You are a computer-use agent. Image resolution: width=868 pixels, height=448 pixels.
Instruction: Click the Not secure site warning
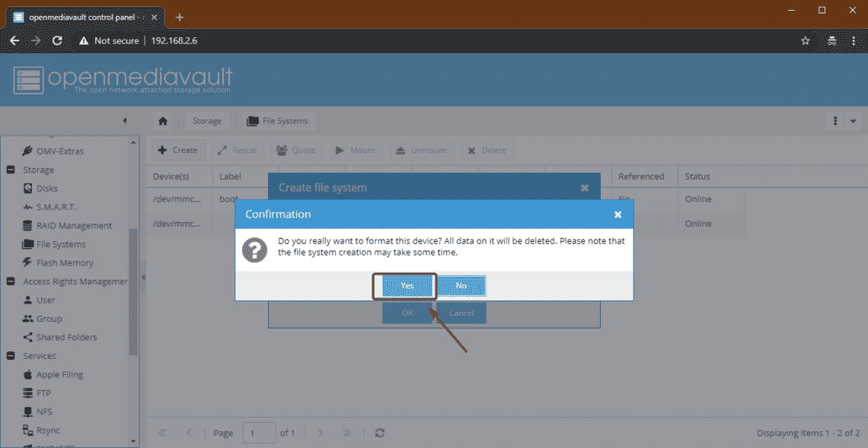(109, 40)
